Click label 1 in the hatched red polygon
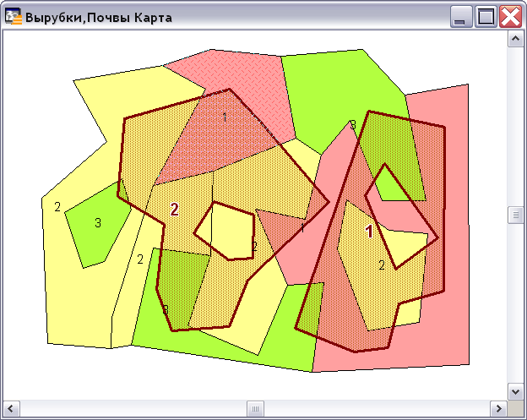 pyautogui.click(x=225, y=117)
